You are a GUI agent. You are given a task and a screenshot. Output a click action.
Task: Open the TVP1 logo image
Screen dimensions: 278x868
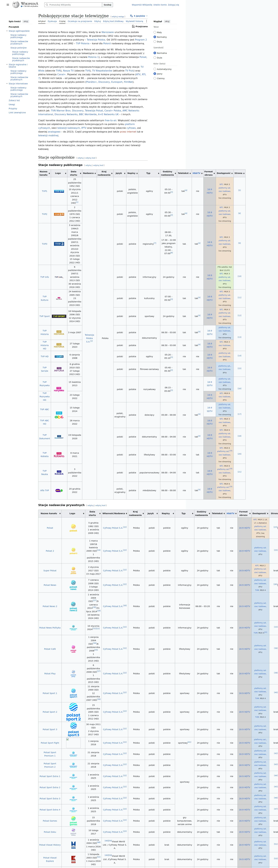pyautogui.click(x=59, y=191)
